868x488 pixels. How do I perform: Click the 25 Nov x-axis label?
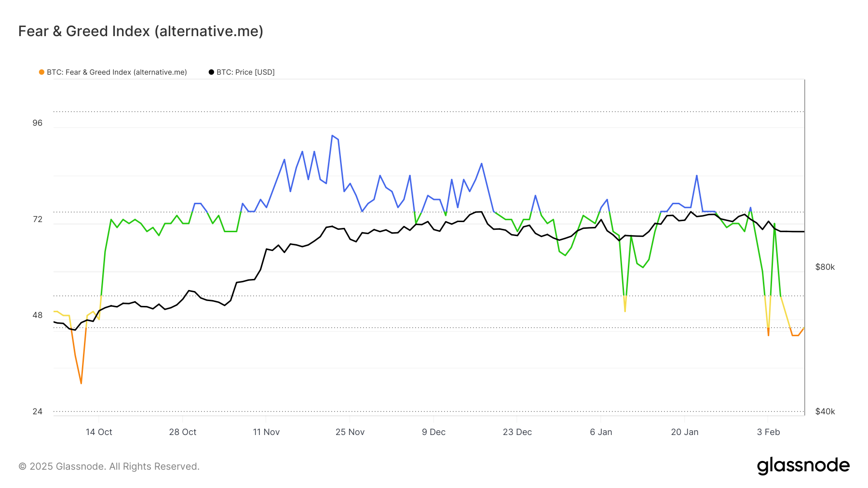pos(350,432)
